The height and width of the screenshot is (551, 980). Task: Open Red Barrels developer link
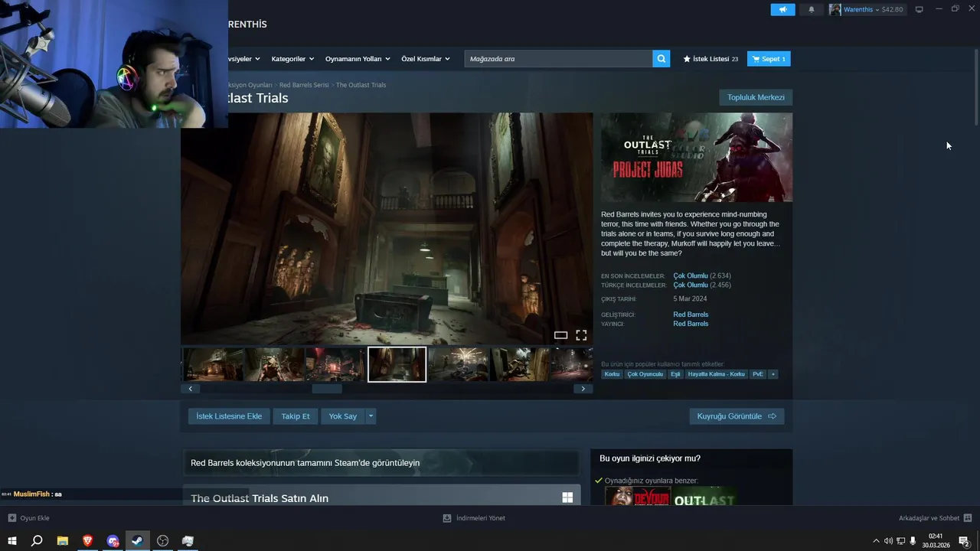(x=691, y=315)
